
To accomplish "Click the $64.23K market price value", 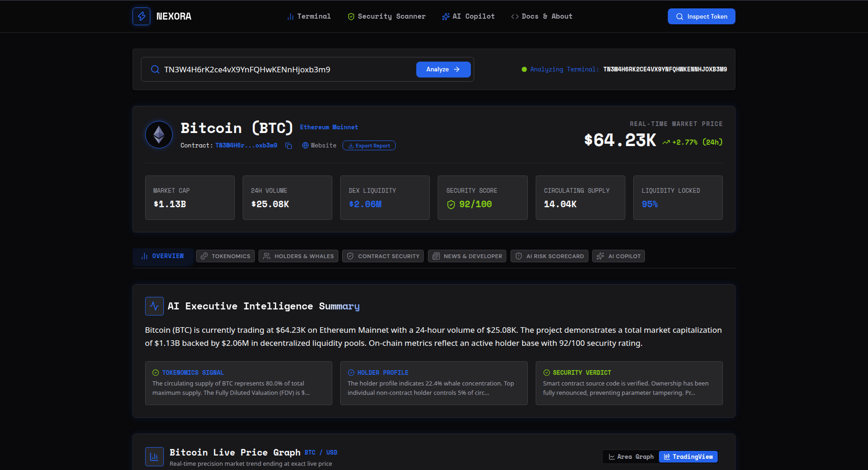I will pyautogui.click(x=620, y=140).
